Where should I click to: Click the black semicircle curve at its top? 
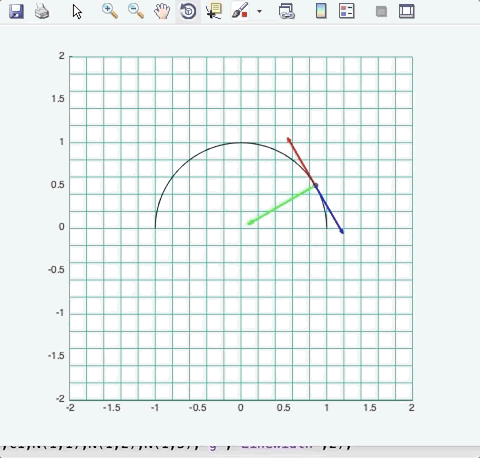coord(241,142)
